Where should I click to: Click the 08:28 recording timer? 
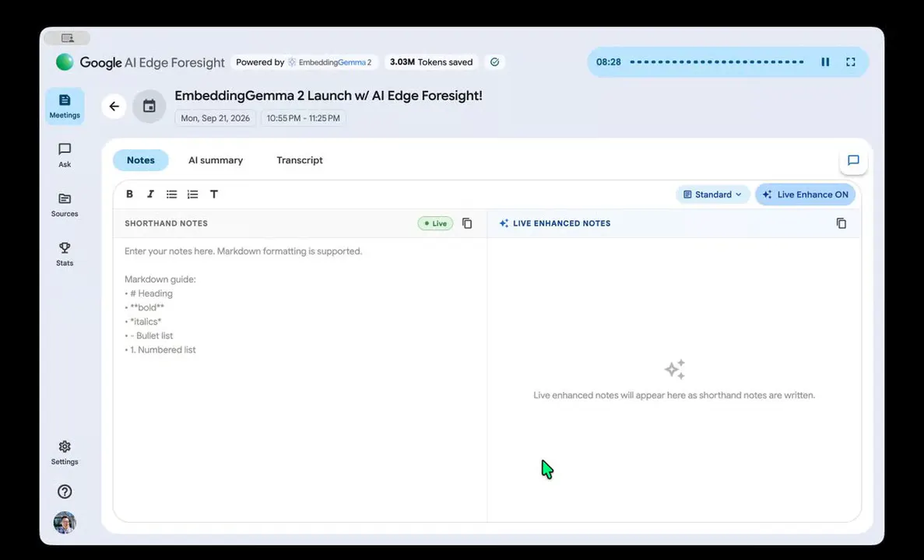pyautogui.click(x=608, y=61)
